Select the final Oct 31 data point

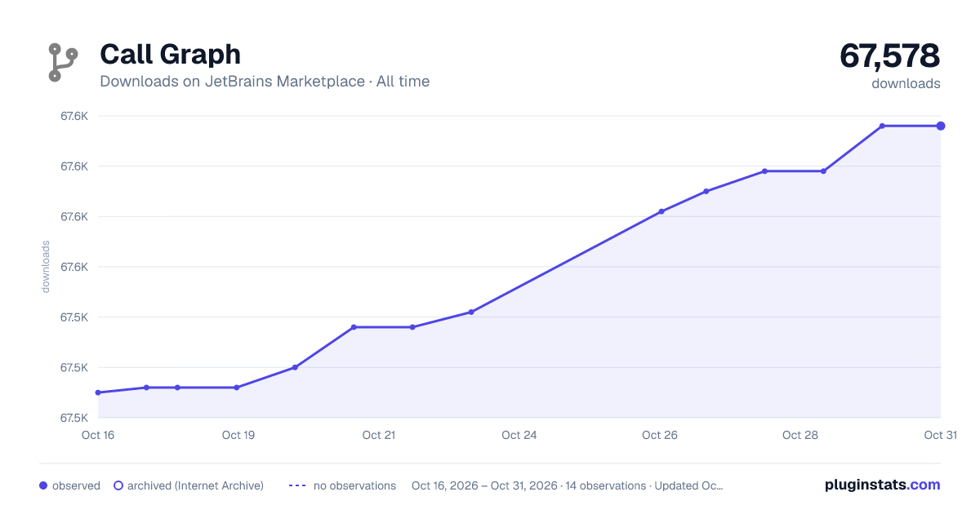pos(941,126)
